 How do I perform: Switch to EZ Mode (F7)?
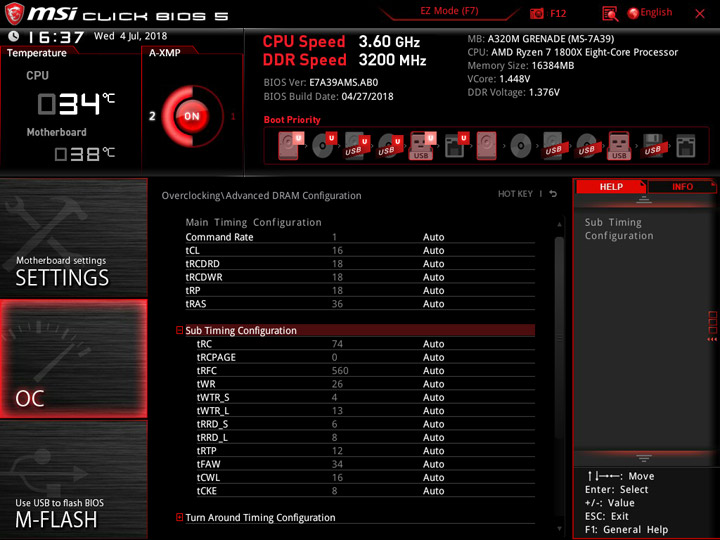[449, 11]
